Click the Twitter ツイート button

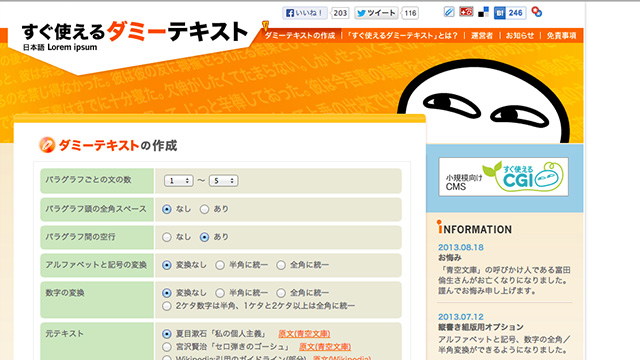point(376,13)
